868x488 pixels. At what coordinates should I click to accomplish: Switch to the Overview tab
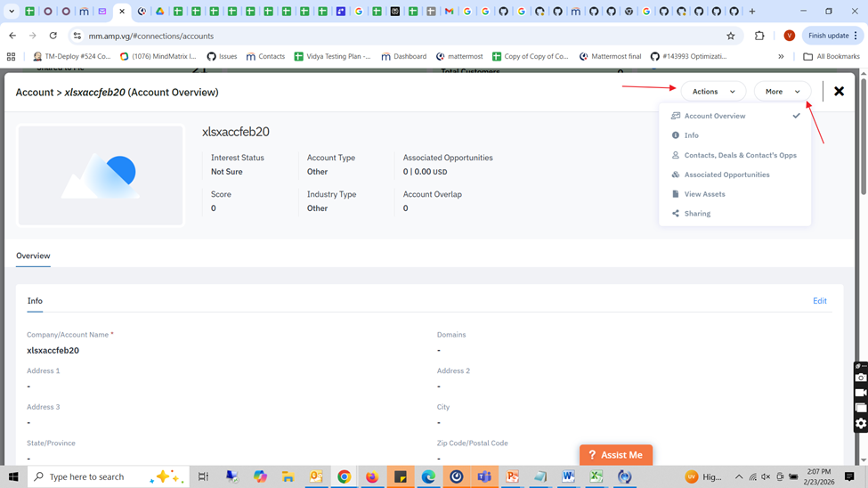pyautogui.click(x=33, y=256)
